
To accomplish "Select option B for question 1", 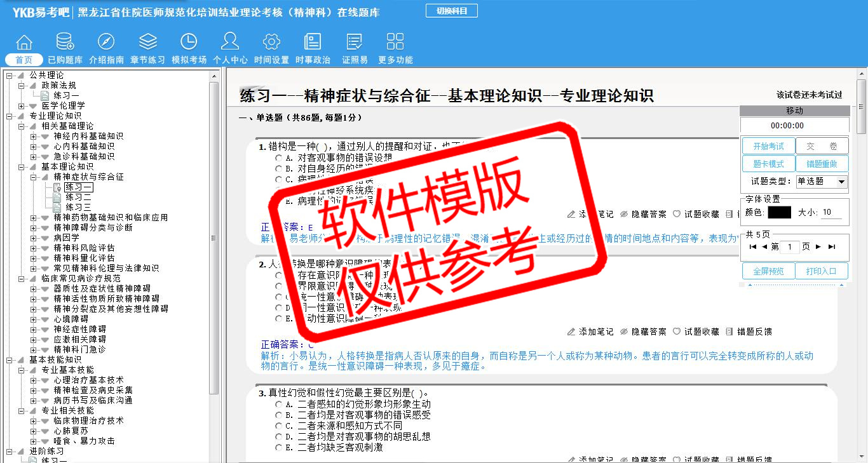I will (278, 169).
